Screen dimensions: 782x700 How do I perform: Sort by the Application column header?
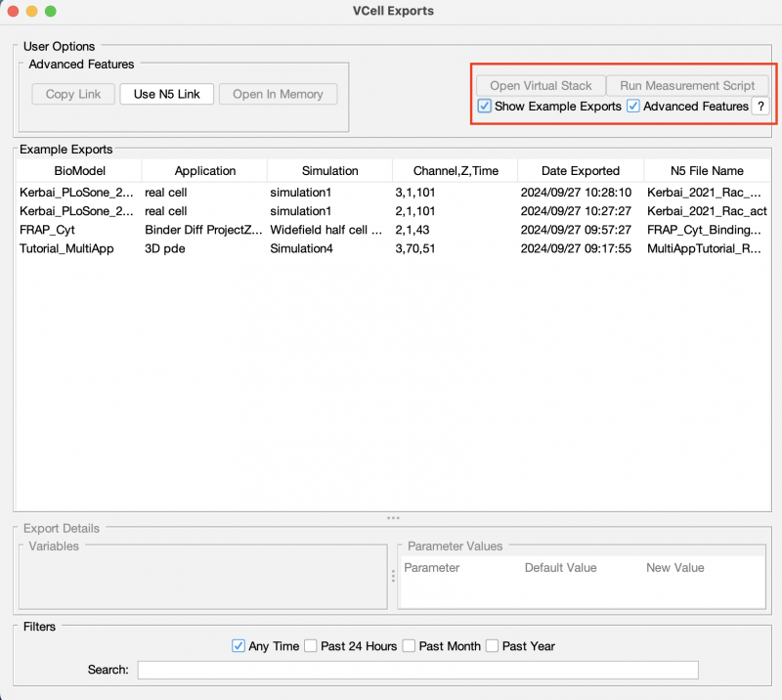click(x=205, y=171)
